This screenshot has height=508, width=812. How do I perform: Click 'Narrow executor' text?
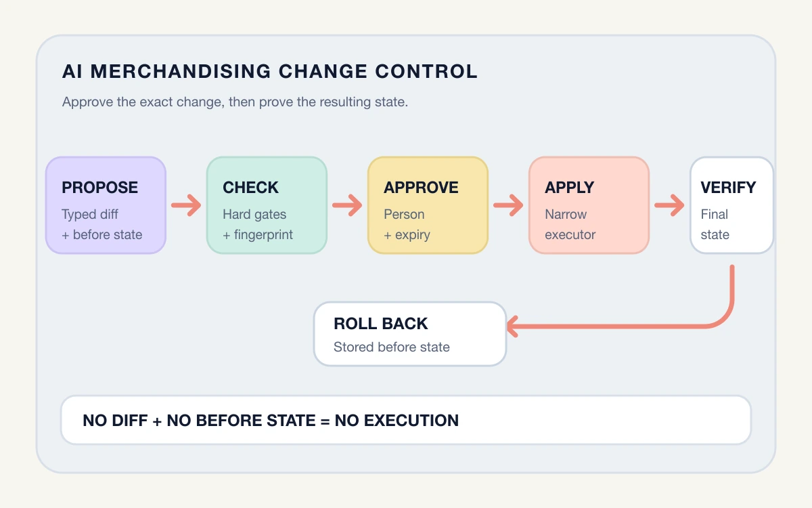point(570,224)
